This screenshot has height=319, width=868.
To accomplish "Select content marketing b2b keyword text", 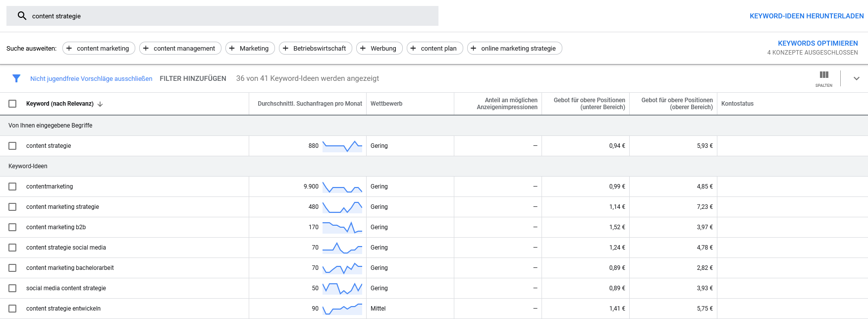I will [x=56, y=227].
